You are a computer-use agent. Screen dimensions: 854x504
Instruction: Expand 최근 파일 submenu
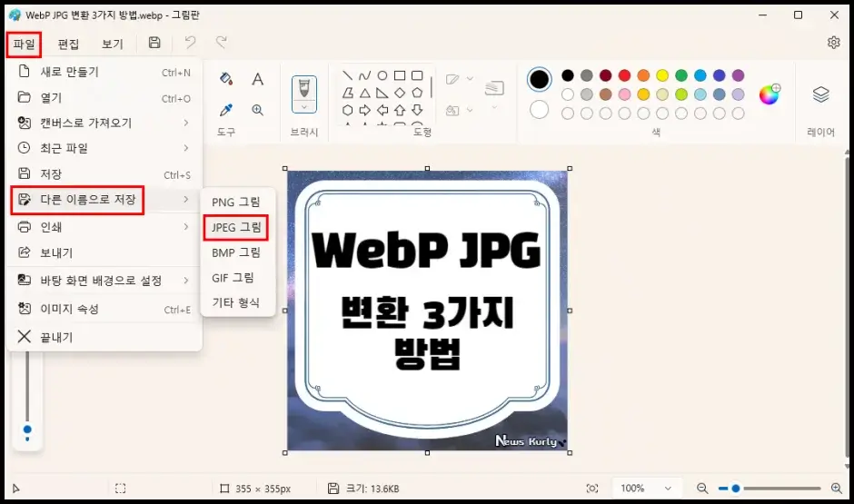(104, 148)
